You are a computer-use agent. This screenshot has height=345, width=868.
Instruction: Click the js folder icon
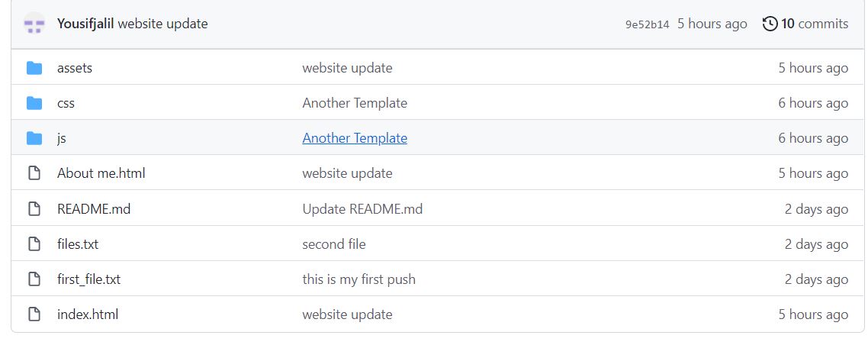(34, 138)
